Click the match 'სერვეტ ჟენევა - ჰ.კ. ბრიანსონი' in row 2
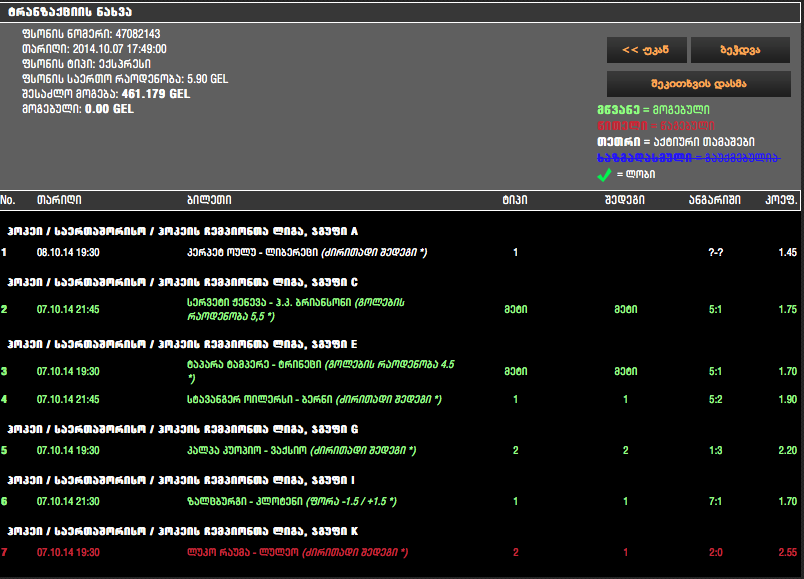This screenshot has height=579, width=804. coord(269,303)
